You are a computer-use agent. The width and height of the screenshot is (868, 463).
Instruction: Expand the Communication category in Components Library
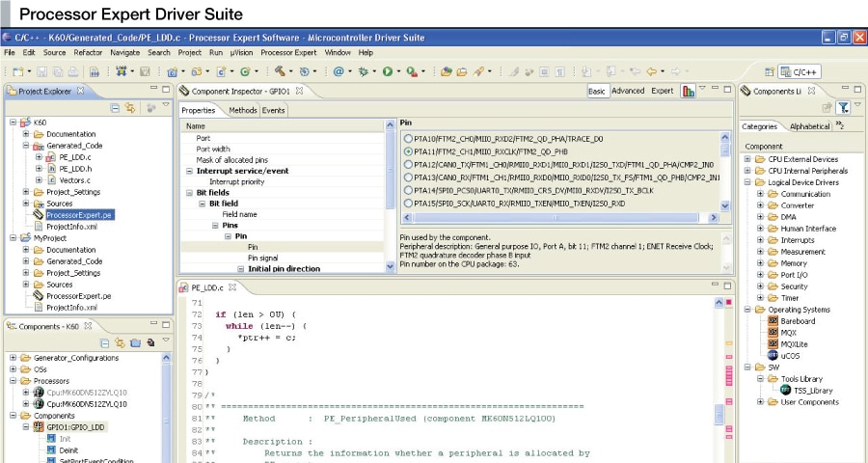[760, 194]
